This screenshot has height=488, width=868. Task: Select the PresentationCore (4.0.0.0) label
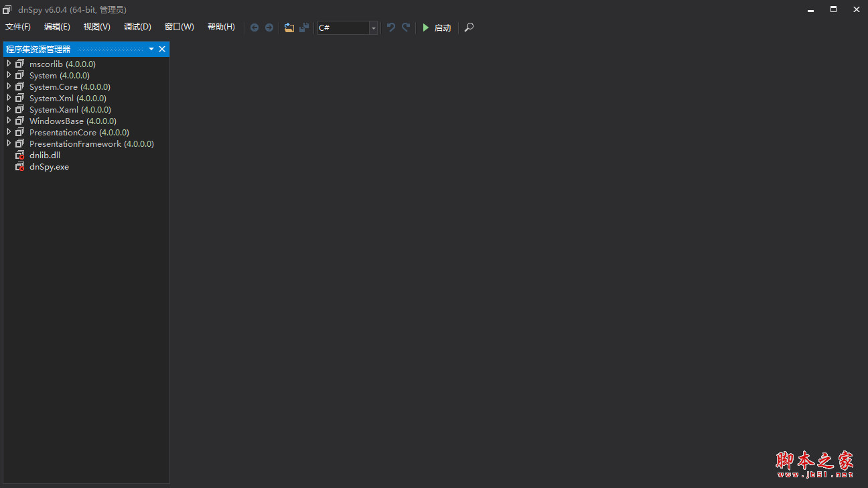click(79, 132)
